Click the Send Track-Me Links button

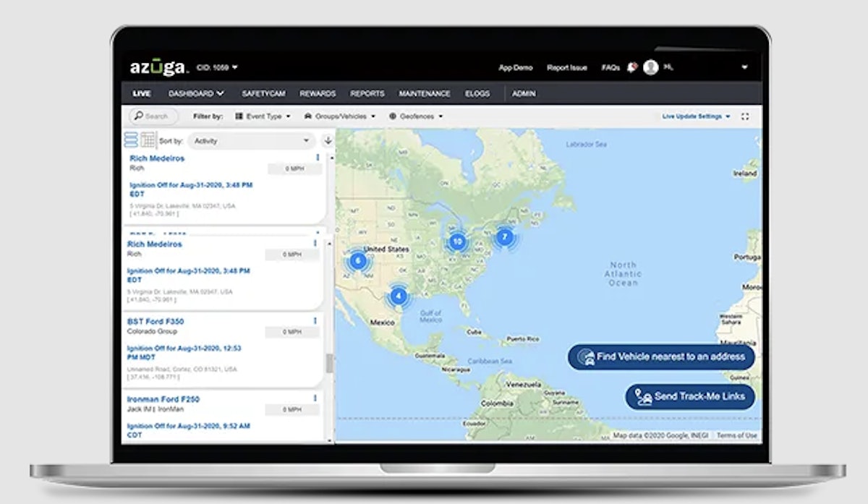pos(689,397)
